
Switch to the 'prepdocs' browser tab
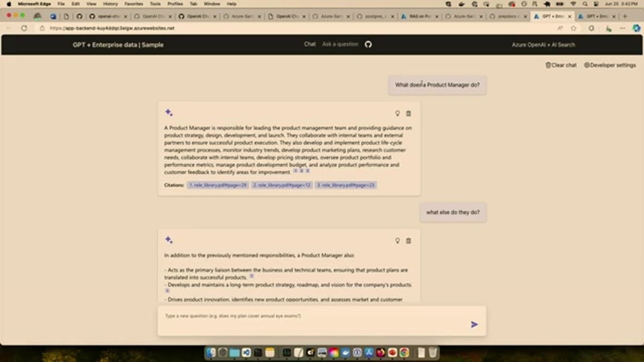pos(508,16)
